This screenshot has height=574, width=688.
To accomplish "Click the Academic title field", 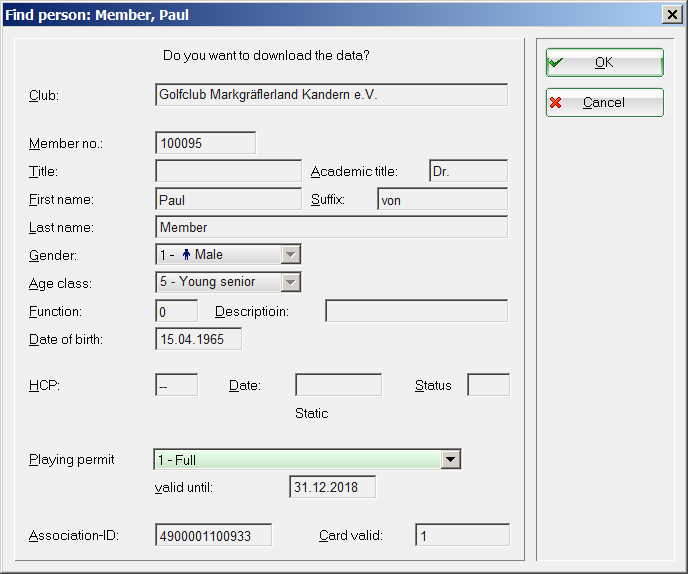I will point(468,171).
